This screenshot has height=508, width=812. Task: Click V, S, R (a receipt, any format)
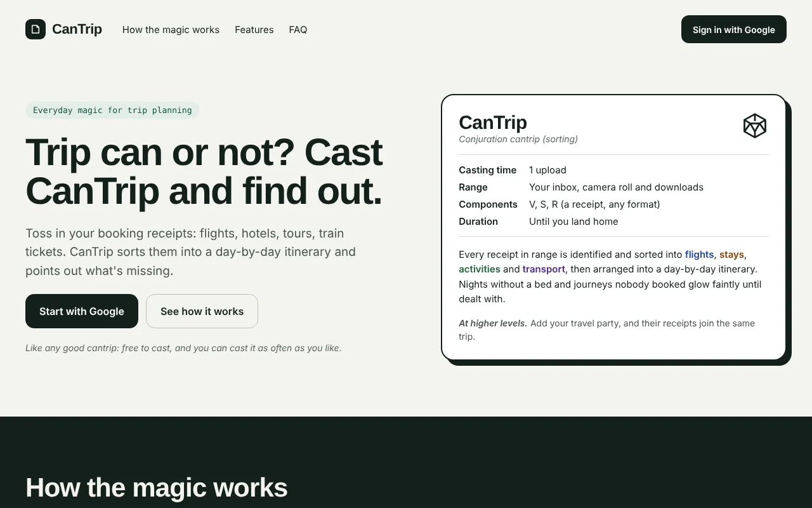594,204
